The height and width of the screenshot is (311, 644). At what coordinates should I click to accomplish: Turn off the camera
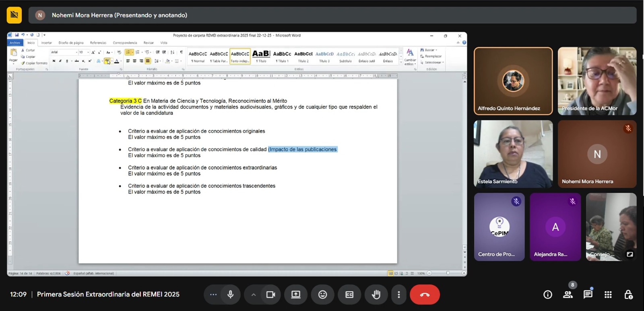point(270,295)
